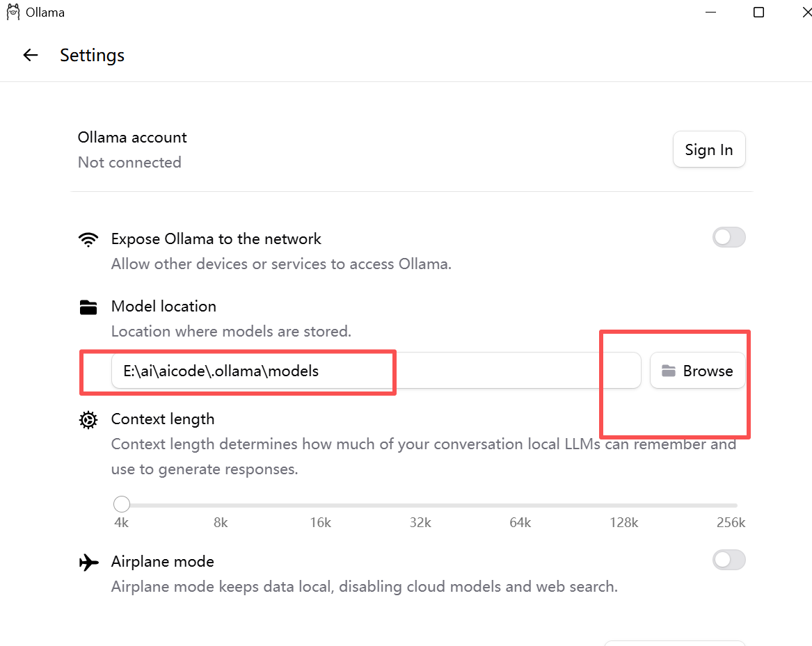This screenshot has height=646, width=812.
Task: Enable Expose Ollama to the network toggle
Action: 729,237
